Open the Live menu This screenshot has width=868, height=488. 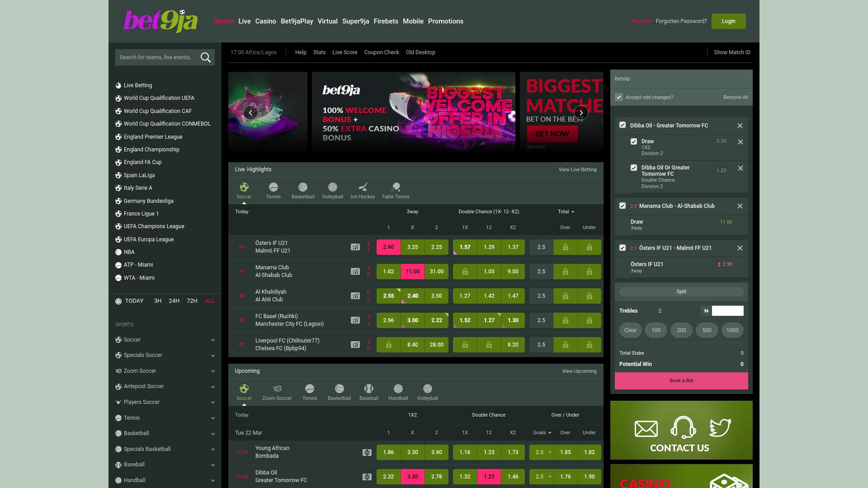(245, 21)
